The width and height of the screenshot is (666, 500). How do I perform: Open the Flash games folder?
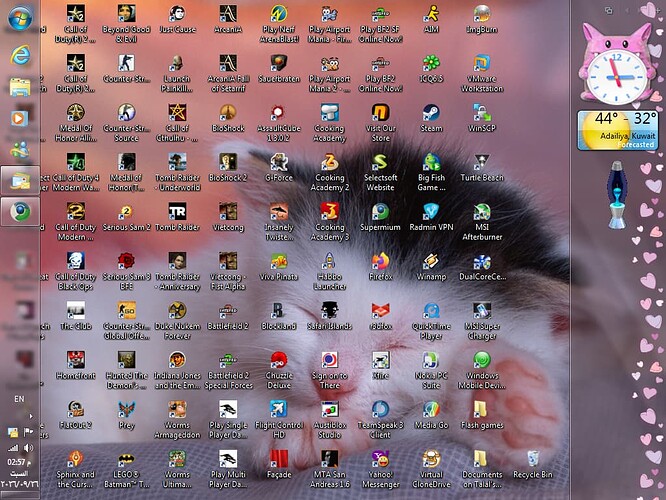tap(482, 415)
